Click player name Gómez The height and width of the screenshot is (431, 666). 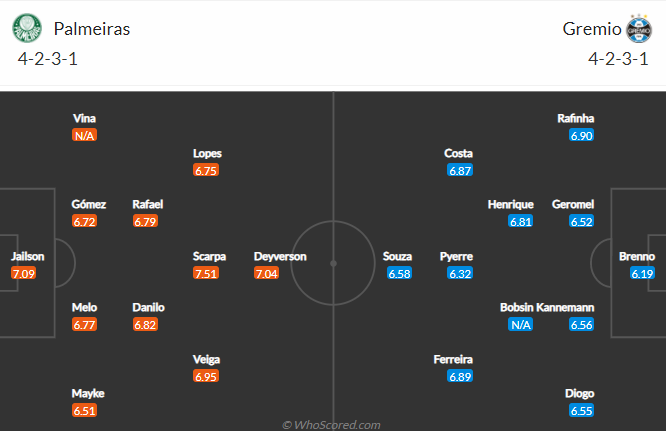[88, 204]
